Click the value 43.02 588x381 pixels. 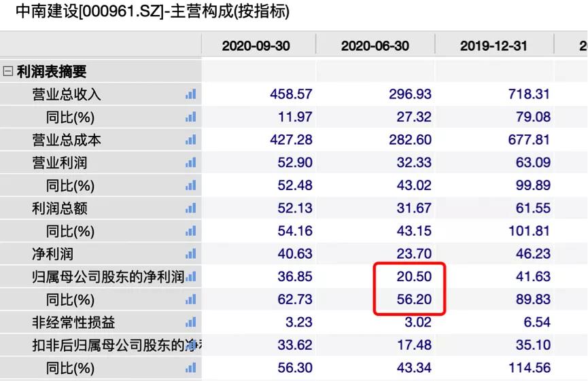[414, 185]
